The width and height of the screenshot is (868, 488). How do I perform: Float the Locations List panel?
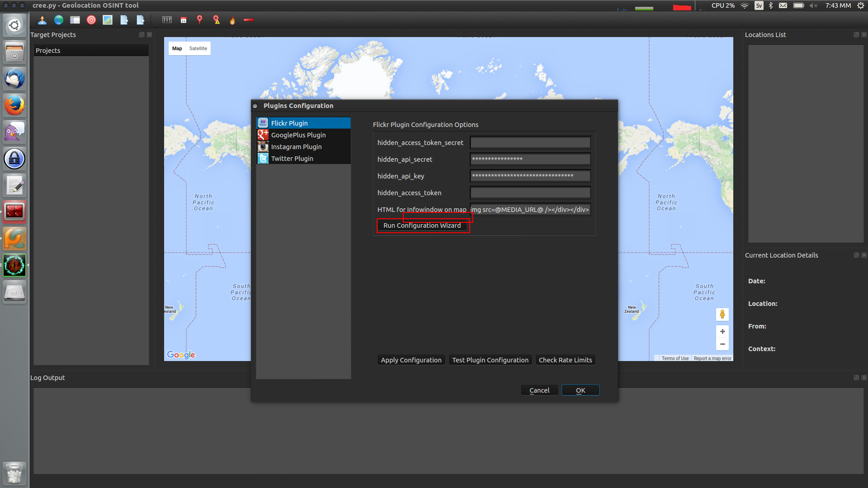coord(856,35)
